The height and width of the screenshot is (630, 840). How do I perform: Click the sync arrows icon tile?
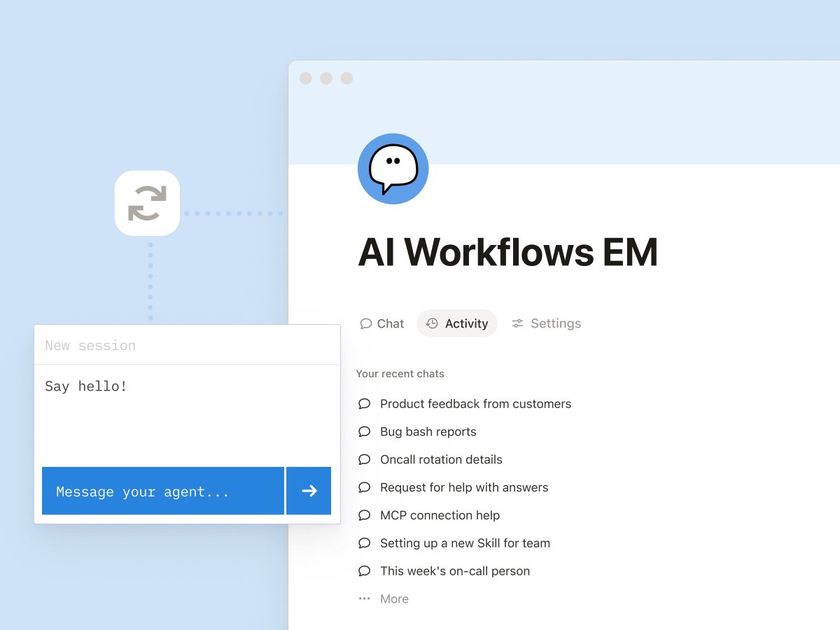[147, 203]
